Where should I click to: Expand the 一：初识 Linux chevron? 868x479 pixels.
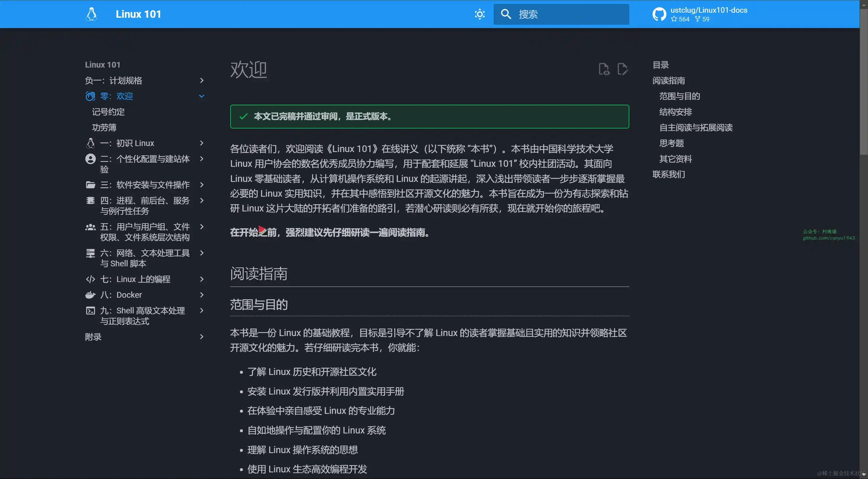(x=202, y=143)
